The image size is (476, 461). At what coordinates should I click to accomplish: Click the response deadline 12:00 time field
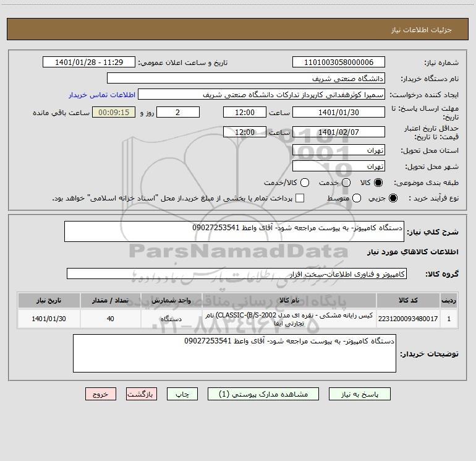245,112
